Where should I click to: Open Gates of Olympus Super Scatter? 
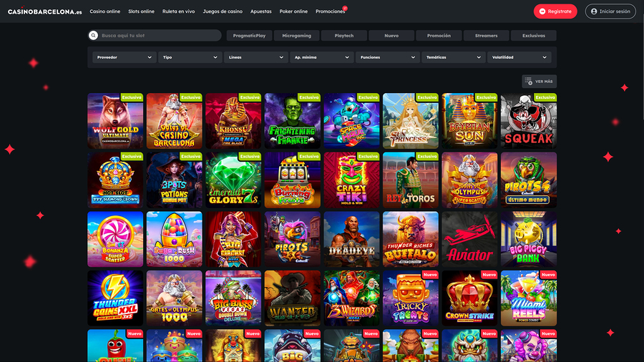pos(469,180)
